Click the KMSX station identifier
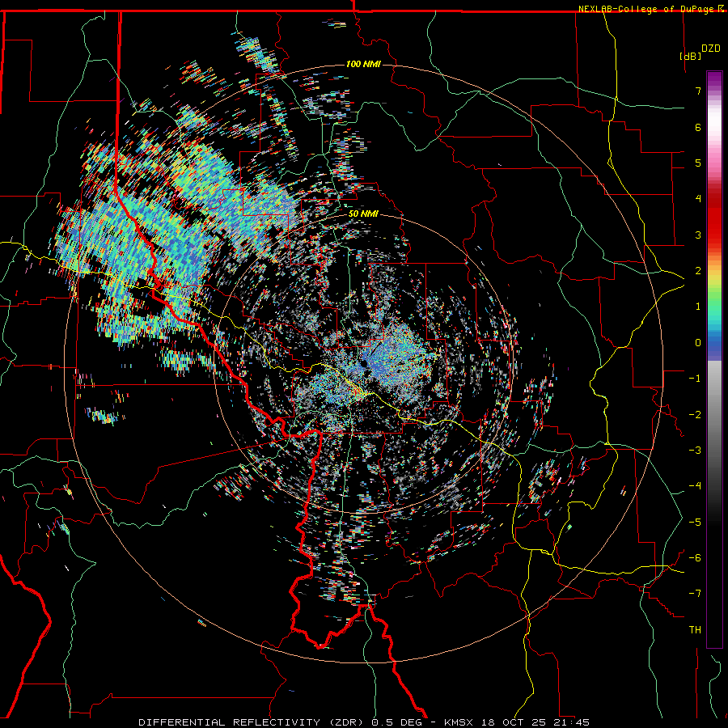The height and width of the screenshot is (728, 728). point(459,722)
